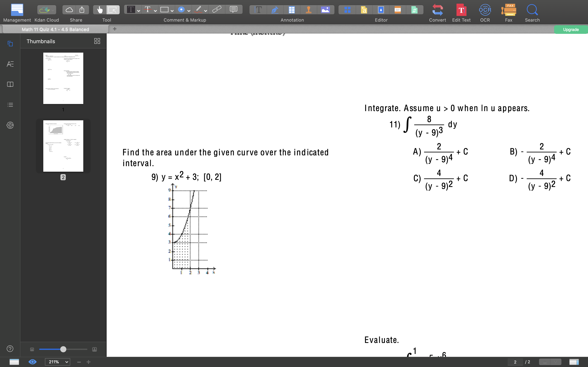Click the Edit Text button
This screenshot has width=588, height=367.
click(x=461, y=10)
